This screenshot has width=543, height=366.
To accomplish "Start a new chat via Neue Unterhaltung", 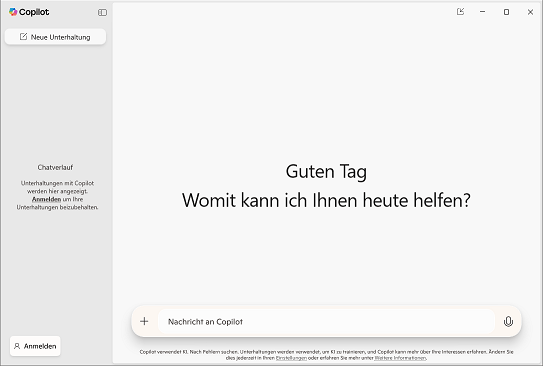I will coord(55,37).
